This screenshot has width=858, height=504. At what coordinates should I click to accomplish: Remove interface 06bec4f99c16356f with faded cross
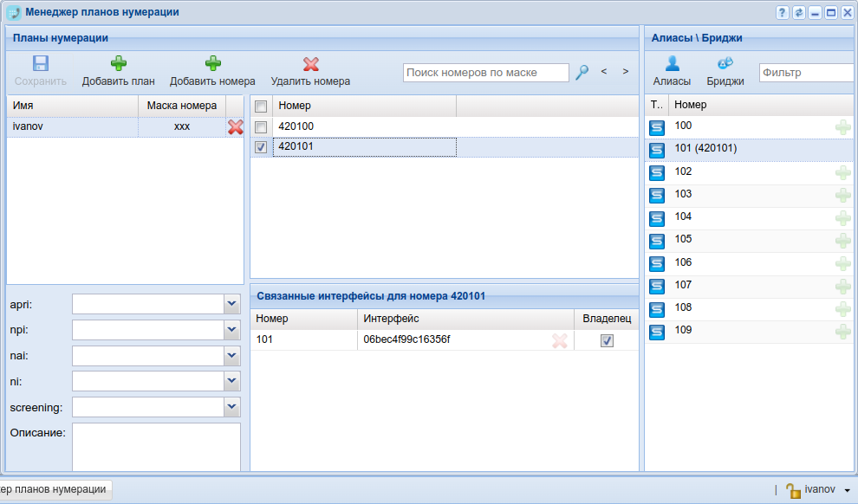point(559,340)
